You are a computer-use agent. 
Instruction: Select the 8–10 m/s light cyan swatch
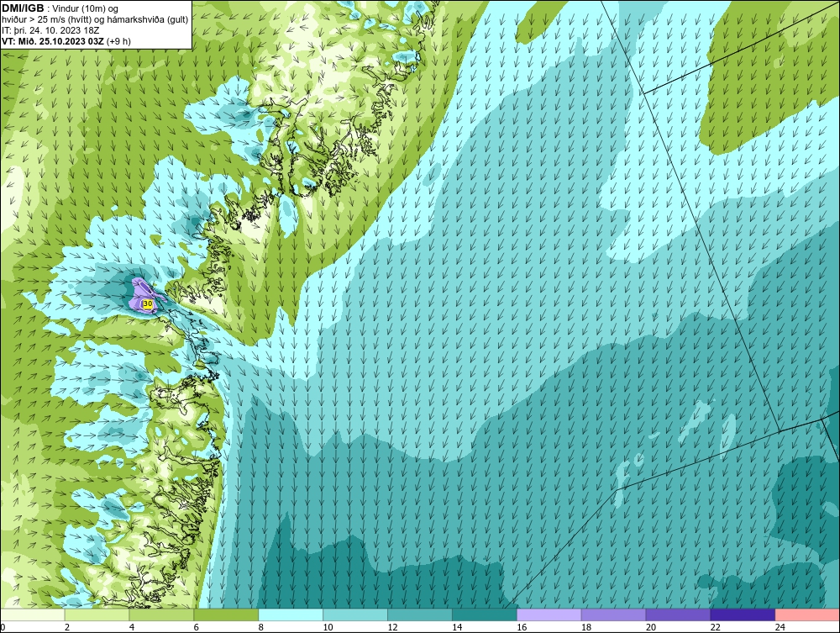tap(291, 615)
